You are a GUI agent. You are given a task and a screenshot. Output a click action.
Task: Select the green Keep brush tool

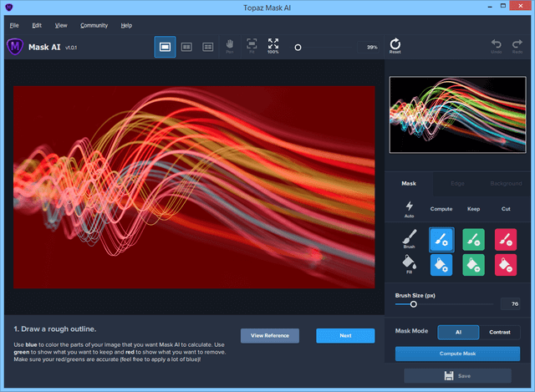[x=474, y=239]
